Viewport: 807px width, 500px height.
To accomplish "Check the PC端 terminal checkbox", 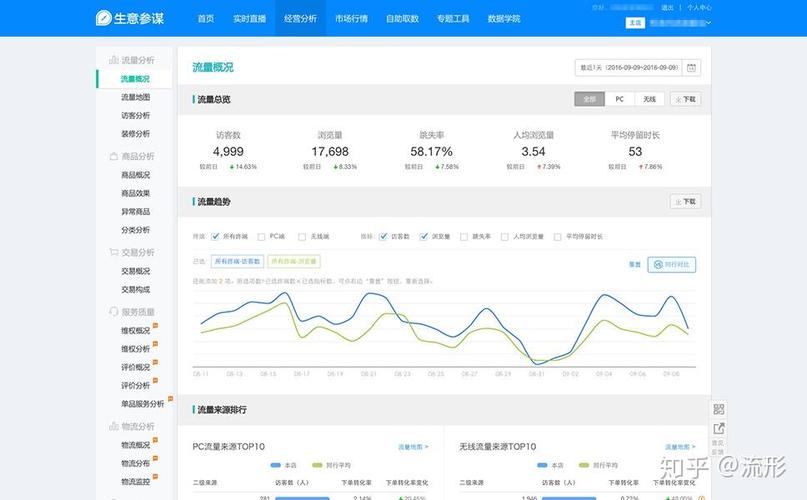I will click(x=261, y=237).
